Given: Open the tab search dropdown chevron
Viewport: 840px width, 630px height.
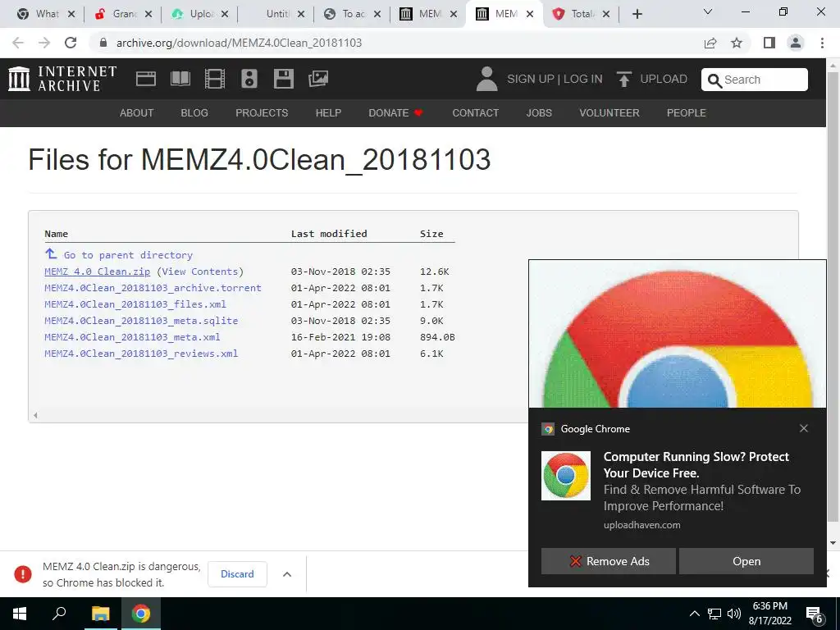Looking at the screenshot, I should [x=708, y=11].
